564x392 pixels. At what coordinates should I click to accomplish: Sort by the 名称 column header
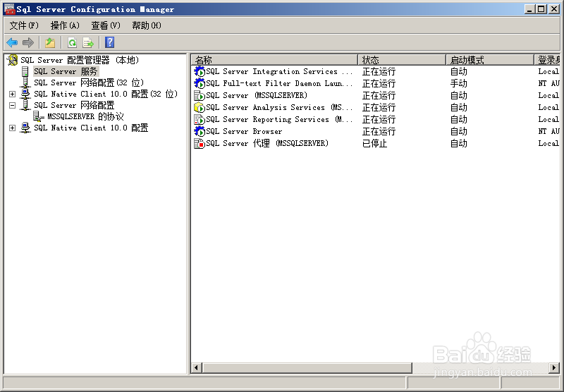coord(274,60)
